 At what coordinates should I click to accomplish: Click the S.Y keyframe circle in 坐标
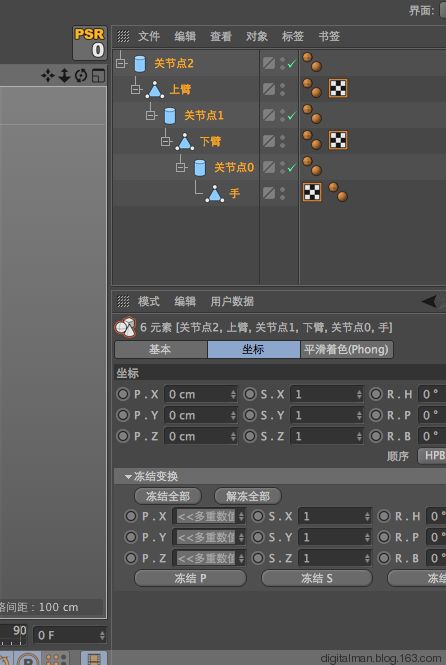tap(249, 415)
